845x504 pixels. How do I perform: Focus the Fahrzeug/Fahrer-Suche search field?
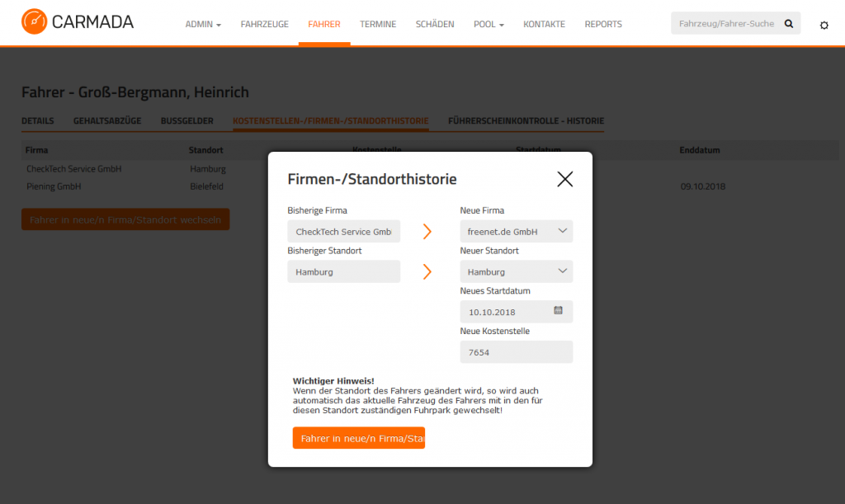coord(725,24)
